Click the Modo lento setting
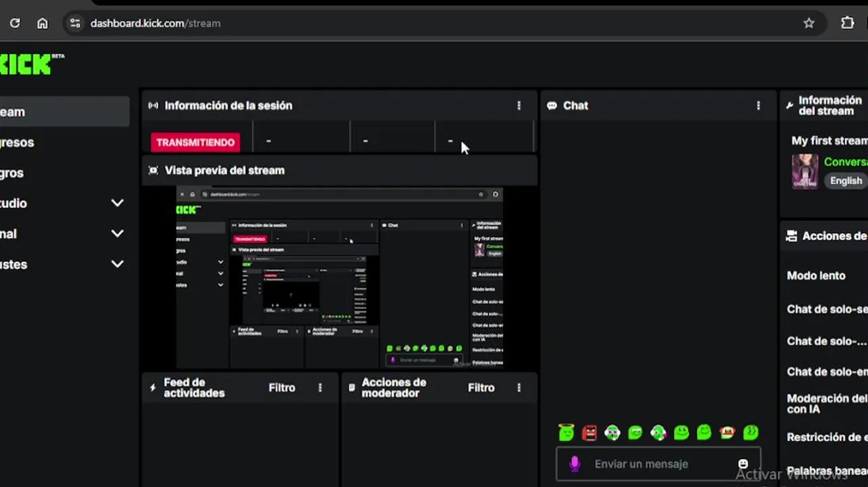Image resolution: width=868 pixels, height=487 pixels. tap(816, 275)
